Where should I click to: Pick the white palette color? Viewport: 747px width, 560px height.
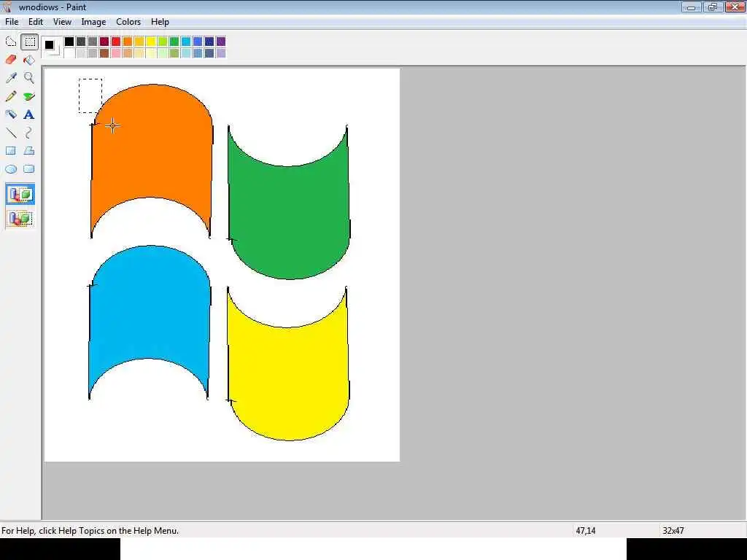click(x=69, y=52)
